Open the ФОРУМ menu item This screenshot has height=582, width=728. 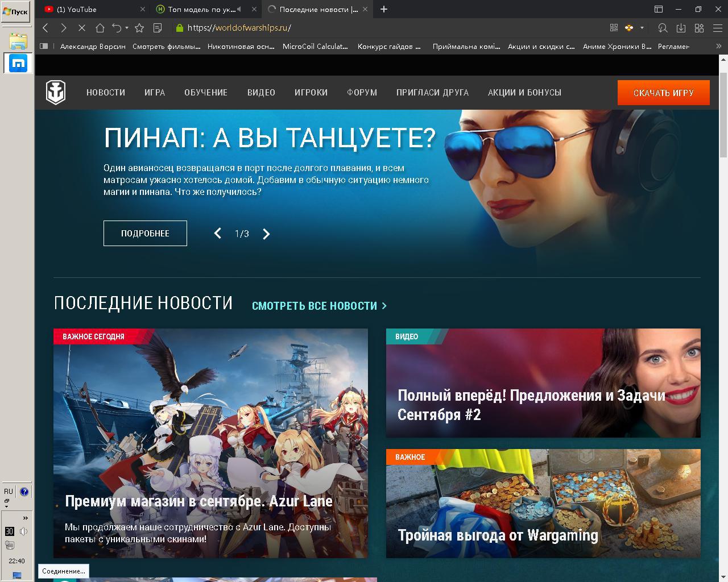click(362, 92)
